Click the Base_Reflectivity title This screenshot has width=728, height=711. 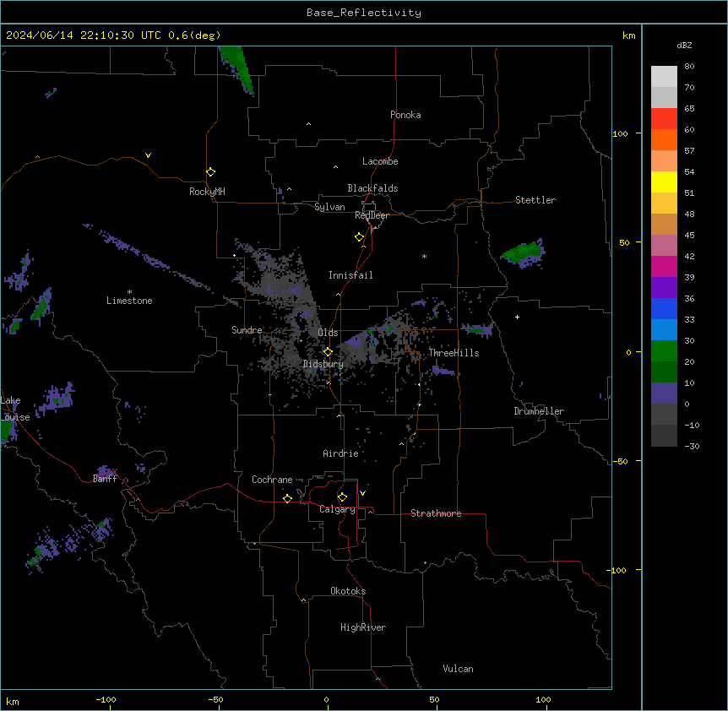coord(364,13)
